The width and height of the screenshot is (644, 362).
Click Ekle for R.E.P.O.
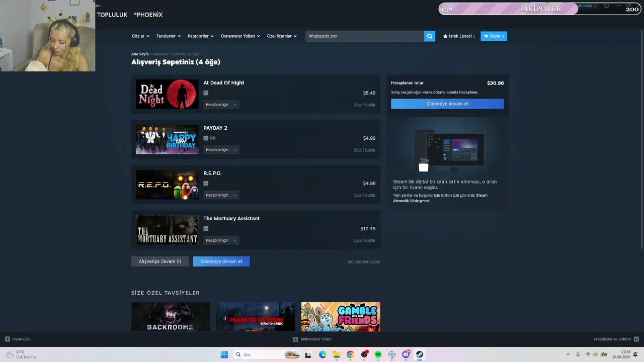(x=358, y=195)
